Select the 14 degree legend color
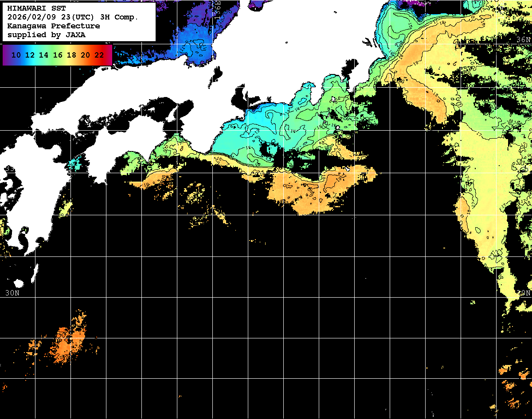The image size is (532, 419). click(x=43, y=55)
